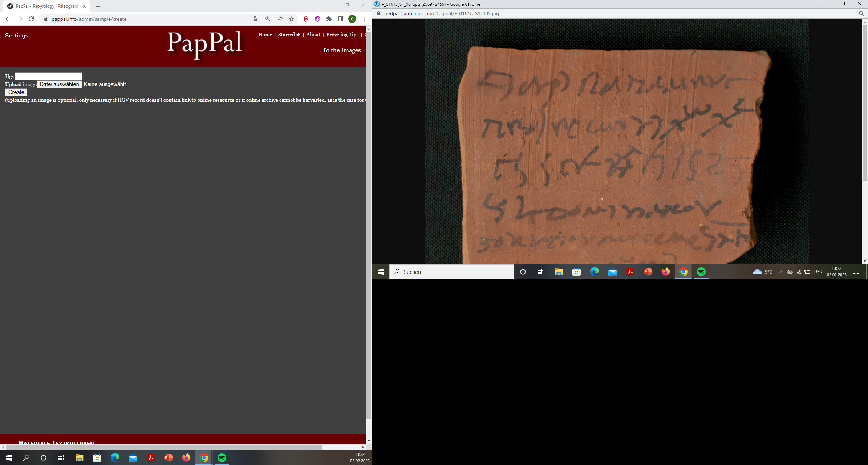
Task: Click taskbar search magnifier beside lower-left Start
Action: [x=26, y=458]
